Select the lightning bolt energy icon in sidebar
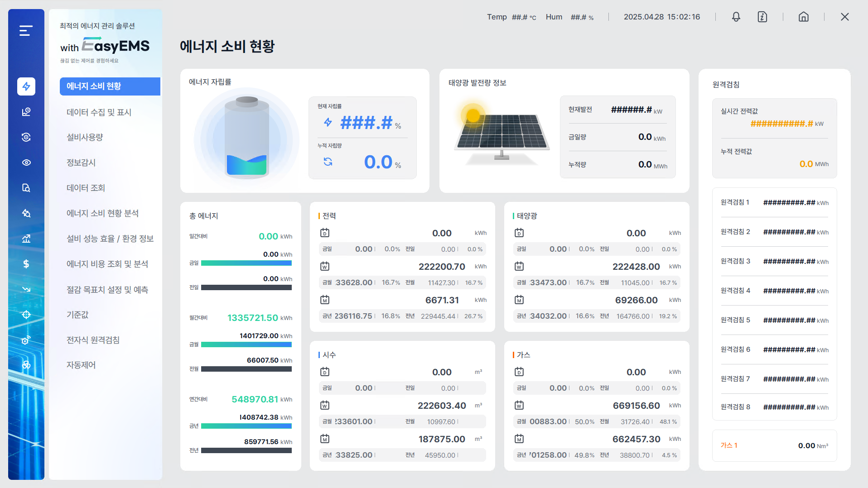The height and width of the screenshot is (488, 868). click(x=26, y=86)
